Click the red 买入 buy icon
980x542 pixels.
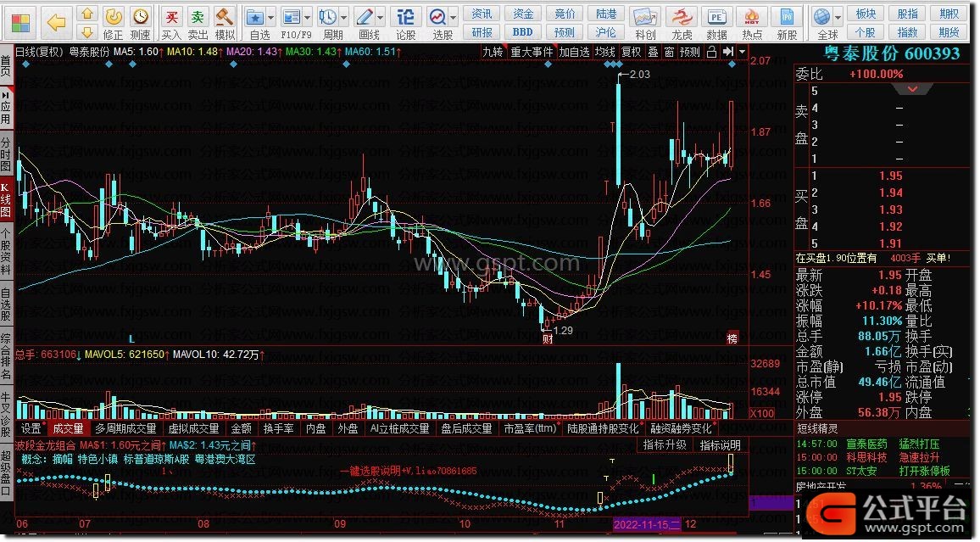(170, 23)
